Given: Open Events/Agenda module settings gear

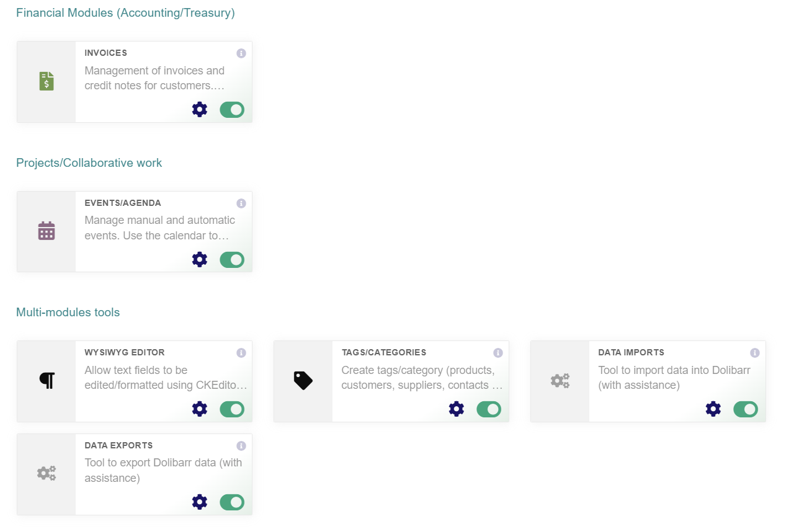Looking at the screenshot, I should [x=200, y=259].
